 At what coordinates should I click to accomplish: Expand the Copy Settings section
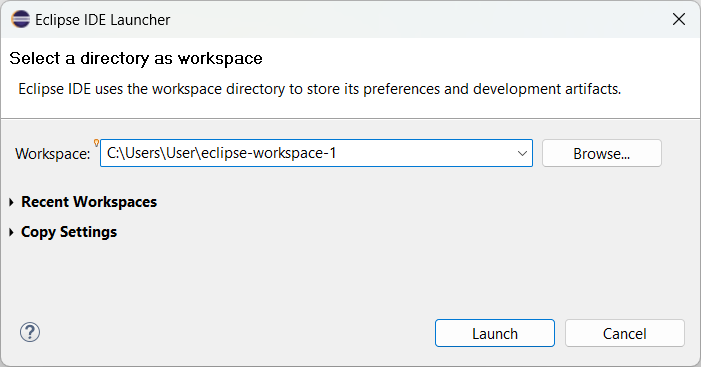pyautogui.click(x=63, y=232)
